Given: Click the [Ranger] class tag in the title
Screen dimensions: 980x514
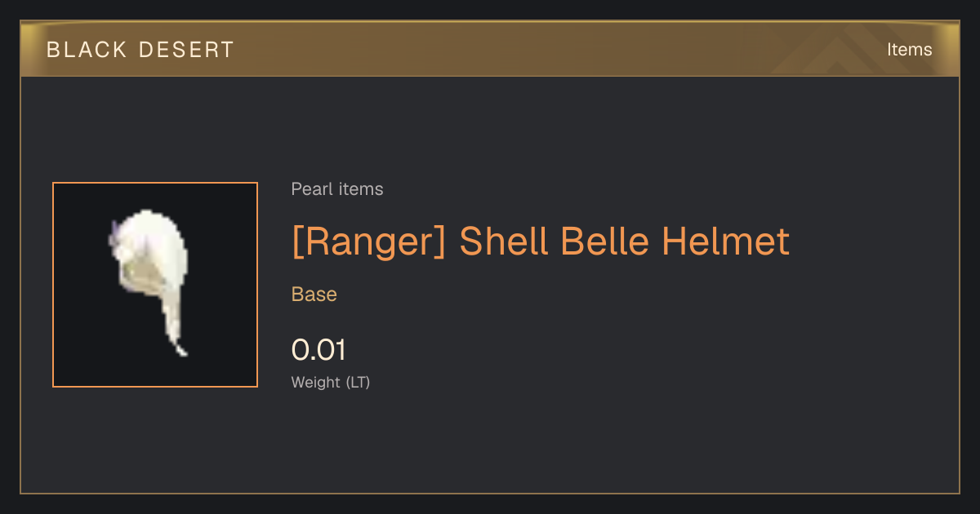Looking at the screenshot, I should coord(369,241).
